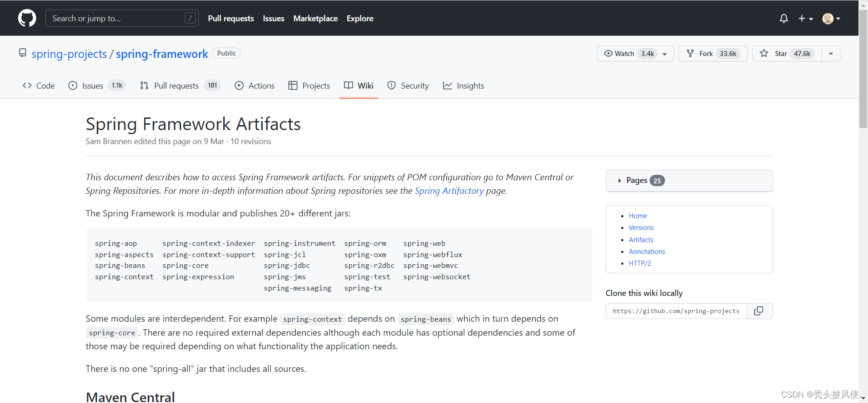Open the user avatar menu
This screenshot has width=868, height=403.
coord(831,19)
